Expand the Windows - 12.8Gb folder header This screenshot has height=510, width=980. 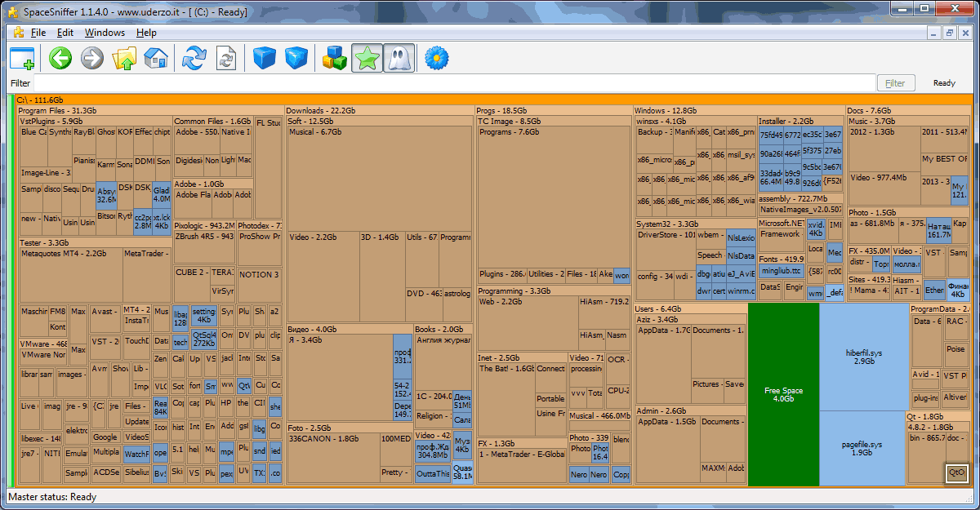coord(666,110)
